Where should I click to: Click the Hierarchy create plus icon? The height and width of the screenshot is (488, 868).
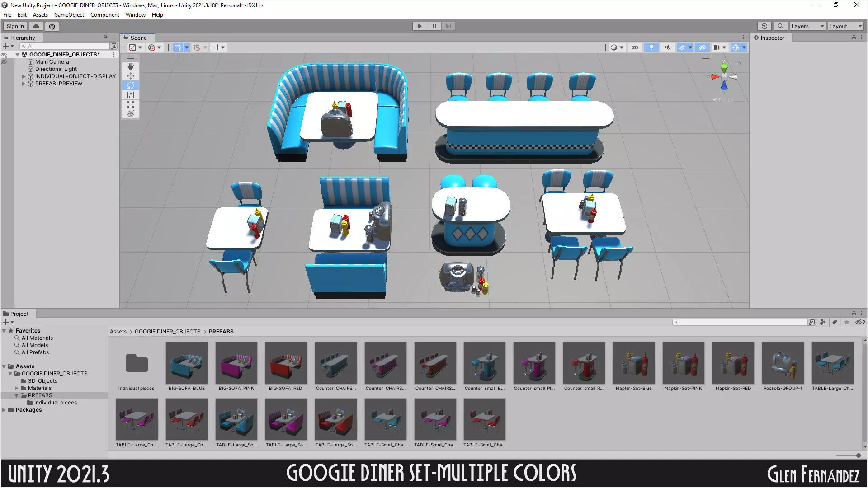[6, 46]
